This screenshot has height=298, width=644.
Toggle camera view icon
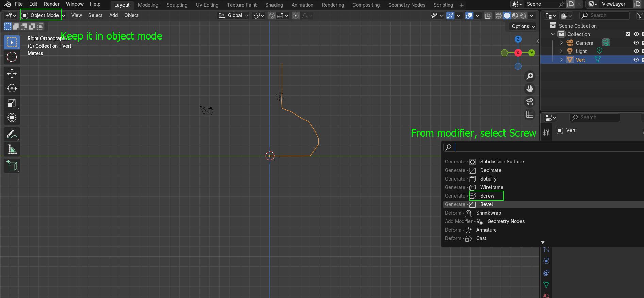click(530, 102)
